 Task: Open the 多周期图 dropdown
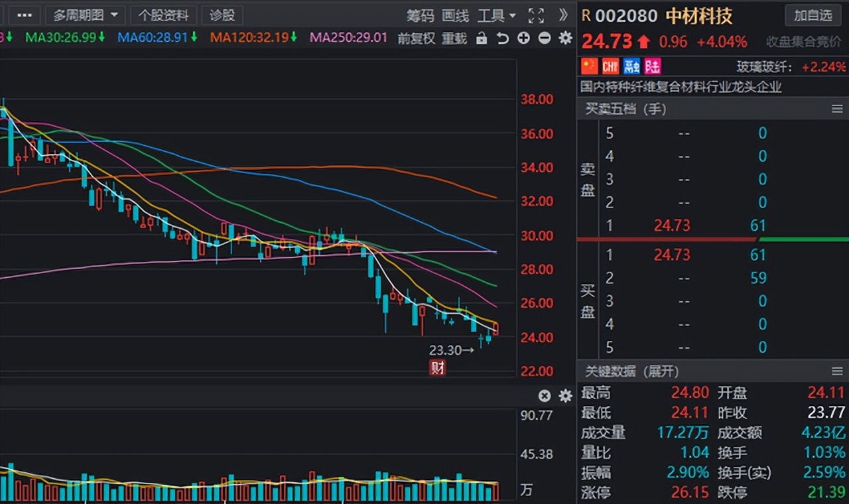86,15
